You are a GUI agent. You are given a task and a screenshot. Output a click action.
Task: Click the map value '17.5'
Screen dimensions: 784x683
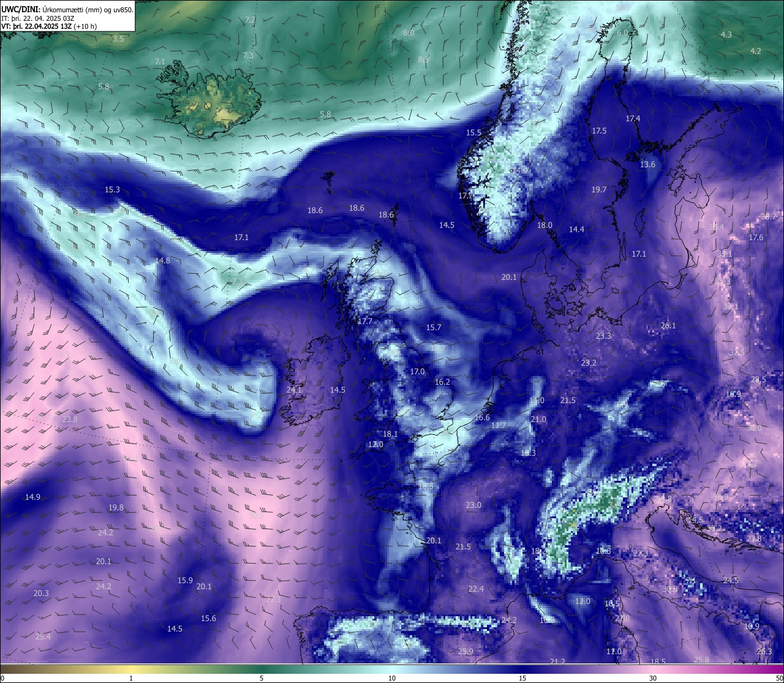click(x=599, y=130)
